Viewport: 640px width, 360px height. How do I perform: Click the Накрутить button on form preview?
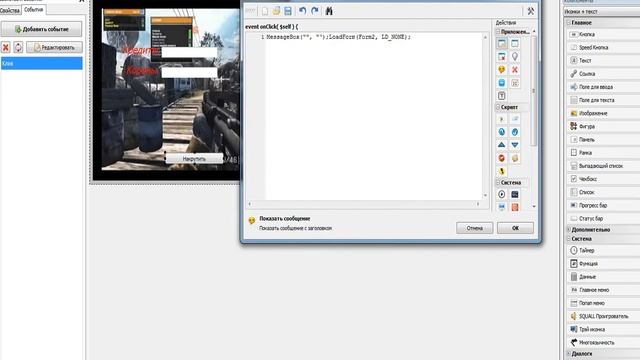coord(194,159)
